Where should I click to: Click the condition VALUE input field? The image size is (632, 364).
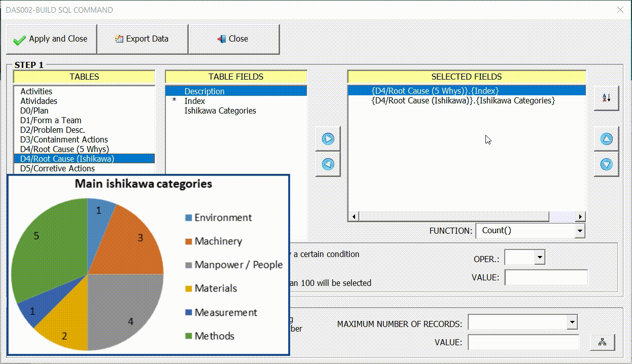click(546, 277)
